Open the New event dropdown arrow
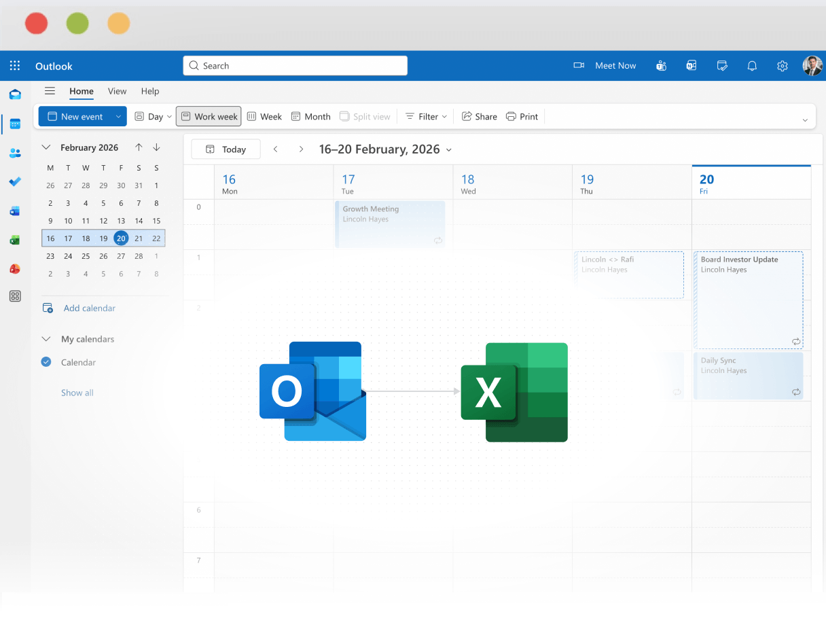The image size is (826, 644). 119,116
